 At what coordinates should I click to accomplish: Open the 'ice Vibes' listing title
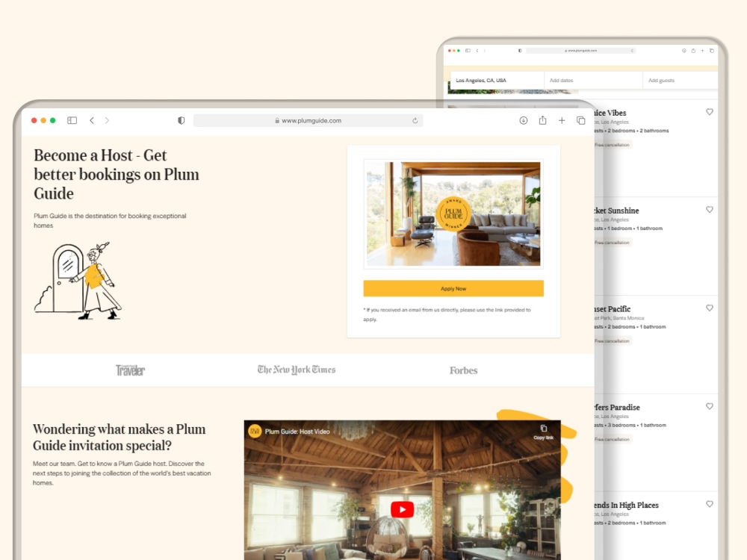click(610, 113)
